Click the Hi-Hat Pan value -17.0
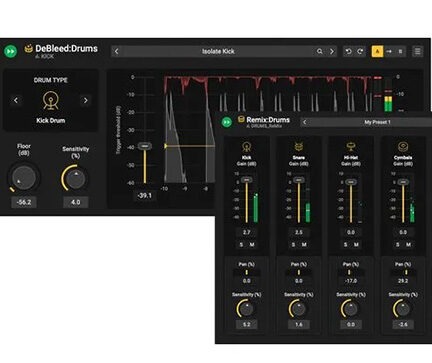 tap(351, 281)
